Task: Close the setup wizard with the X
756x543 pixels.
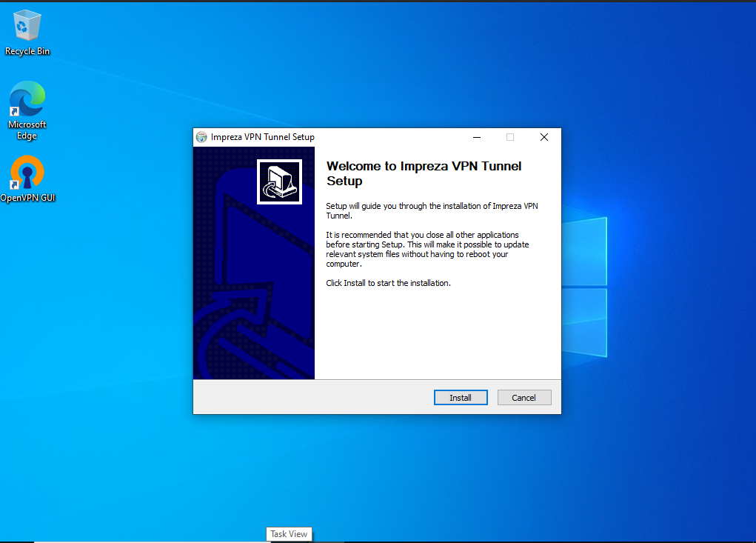Action: 544,138
